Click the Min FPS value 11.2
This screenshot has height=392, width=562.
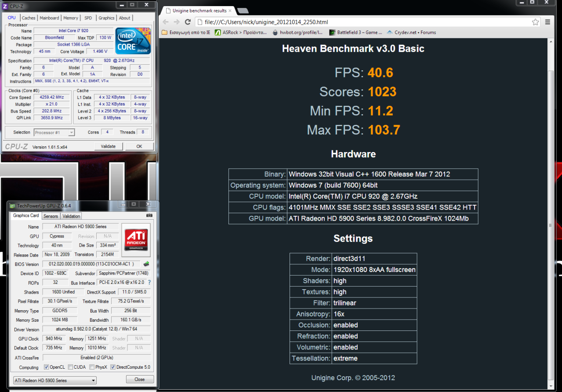381,111
